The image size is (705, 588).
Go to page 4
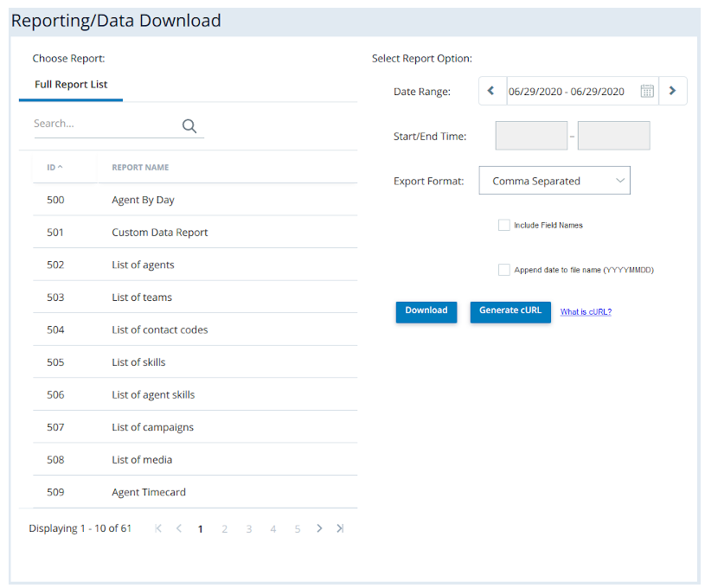[273, 529]
